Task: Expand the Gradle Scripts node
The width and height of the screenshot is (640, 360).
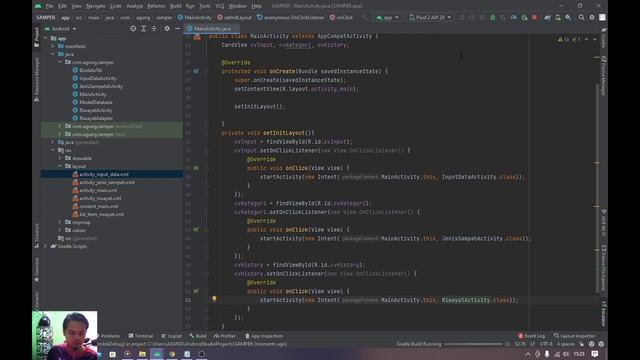Action: (46, 246)
